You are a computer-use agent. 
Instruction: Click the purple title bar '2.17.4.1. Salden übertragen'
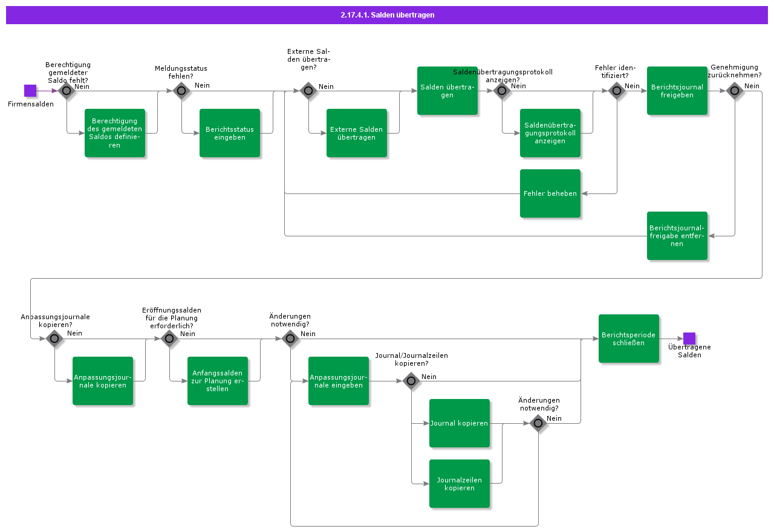click(387, 15)
